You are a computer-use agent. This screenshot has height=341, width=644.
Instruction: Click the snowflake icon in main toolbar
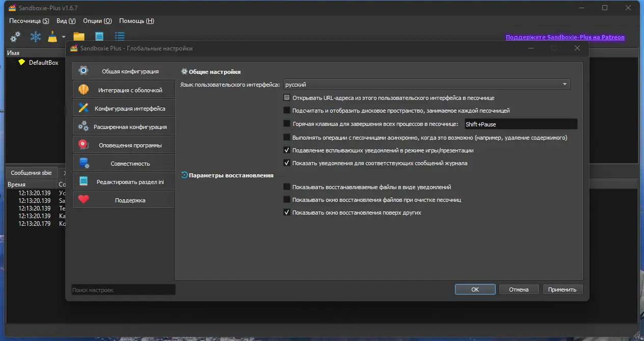click(36, 37)
